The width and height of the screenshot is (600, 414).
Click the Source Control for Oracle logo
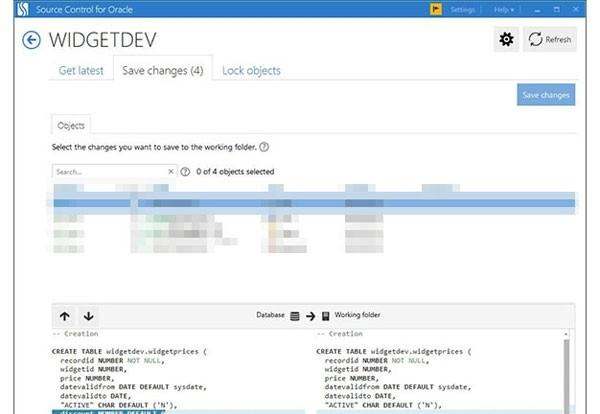point(23,9)
